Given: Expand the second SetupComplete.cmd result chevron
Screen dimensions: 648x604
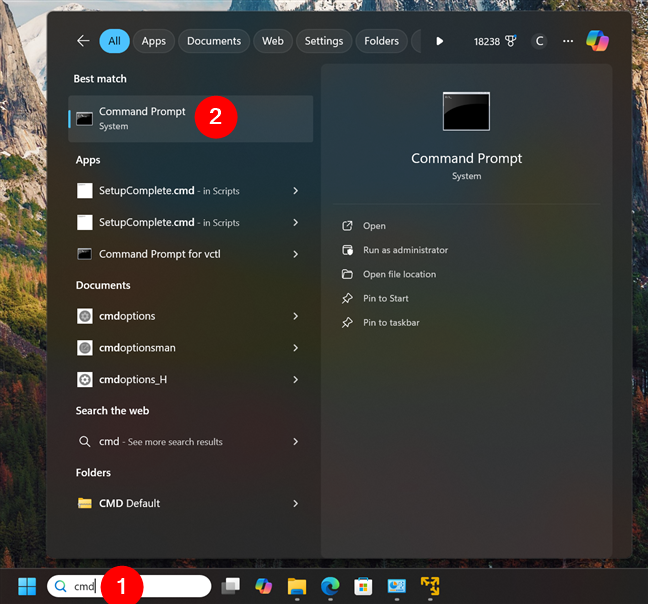Looking at the screenshot, I should coord(295,222).
